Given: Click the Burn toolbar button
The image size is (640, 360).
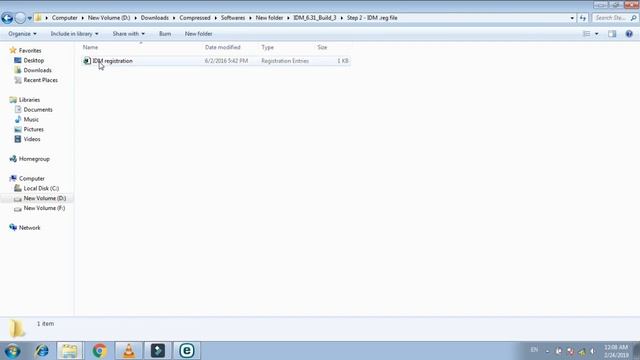Looking at the screenshot, I should [165, 34].
